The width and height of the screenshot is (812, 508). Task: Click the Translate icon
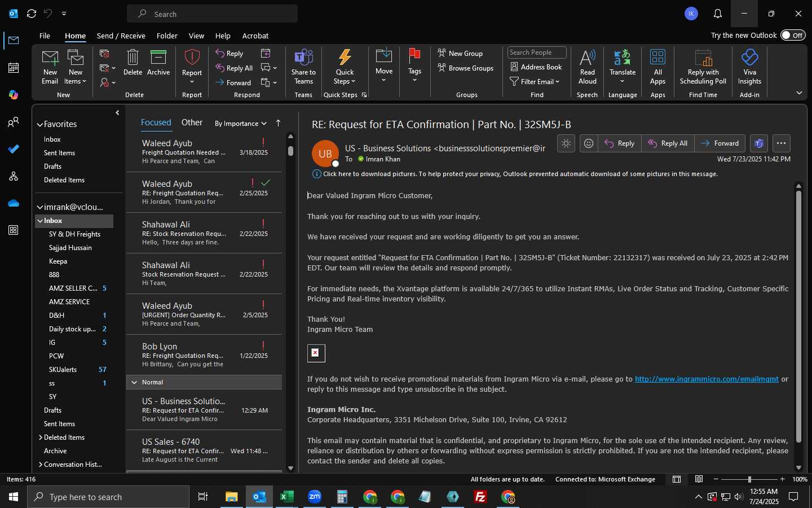(622, 58)
